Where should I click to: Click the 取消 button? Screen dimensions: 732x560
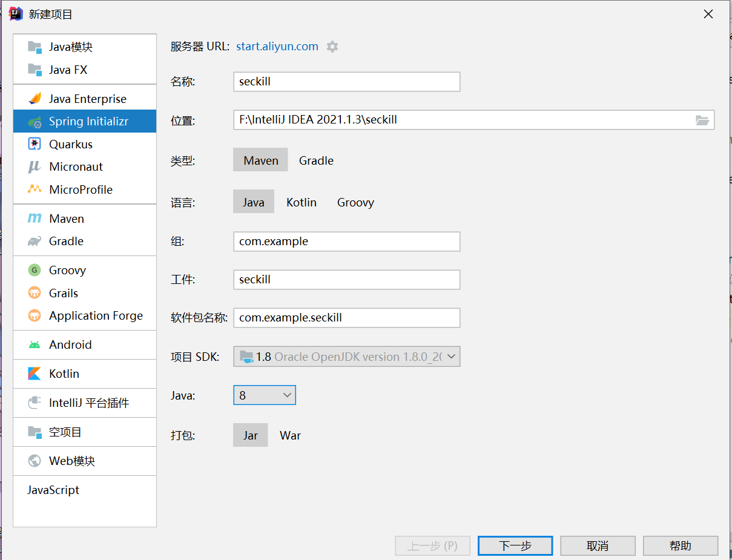[598, 545]
